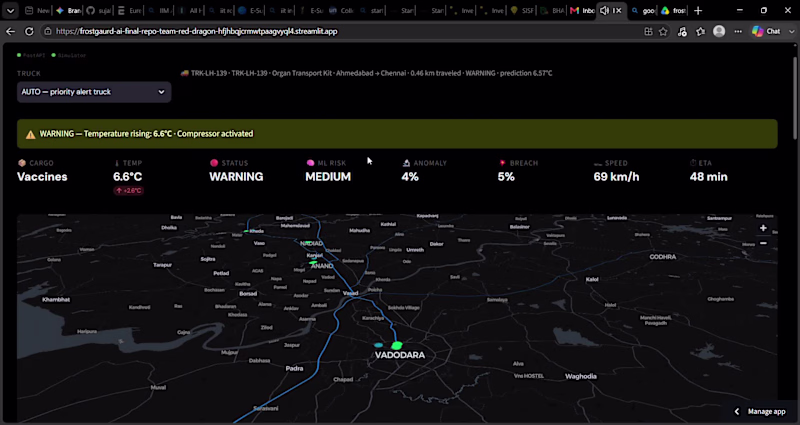Open the tab search dropdown arrow
Image resolution: width=800 pixels, height=425 pixels.
pos(10,11)
